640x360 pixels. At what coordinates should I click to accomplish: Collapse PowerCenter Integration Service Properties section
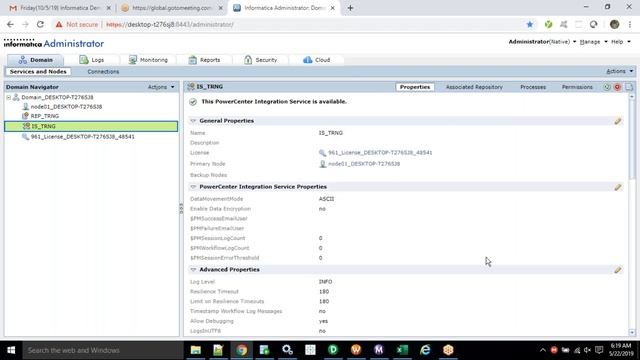[193, 187]
